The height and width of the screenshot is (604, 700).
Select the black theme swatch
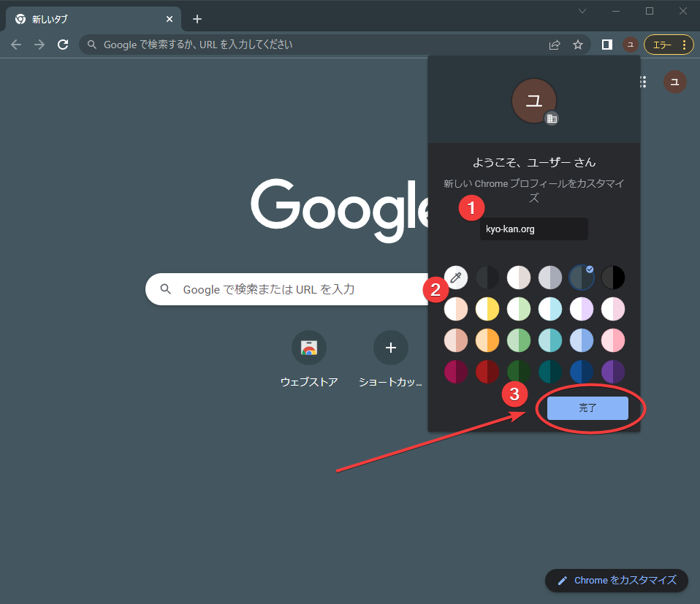(613, 278)
